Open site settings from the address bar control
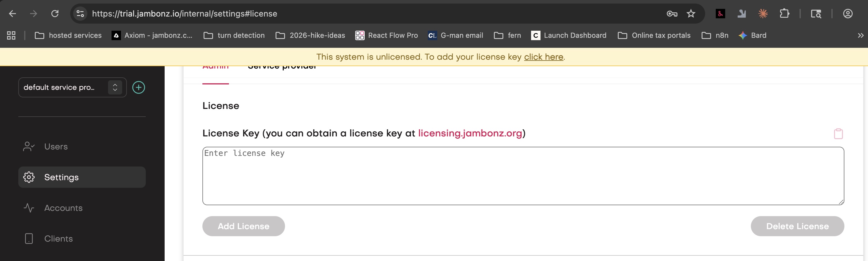This screenshot has width=868, height=261. pyautogui.click(x=80, y=14)
